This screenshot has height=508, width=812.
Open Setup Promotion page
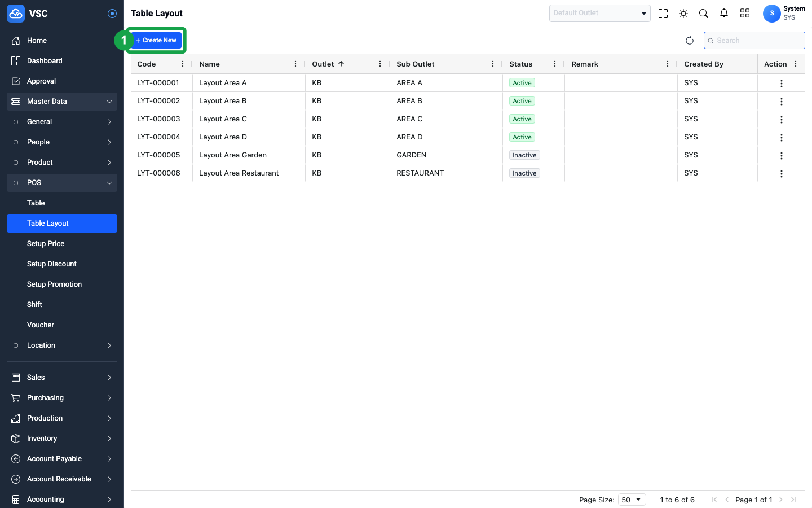pos(62,284)
